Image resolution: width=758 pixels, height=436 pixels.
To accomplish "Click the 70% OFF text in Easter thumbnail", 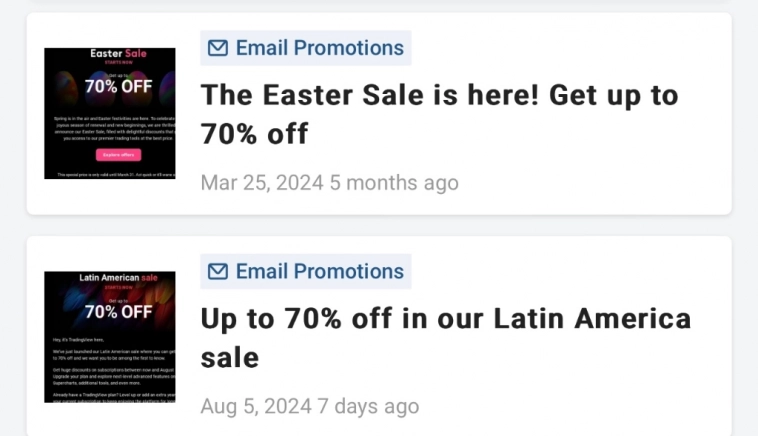I will tap(118, 86).
